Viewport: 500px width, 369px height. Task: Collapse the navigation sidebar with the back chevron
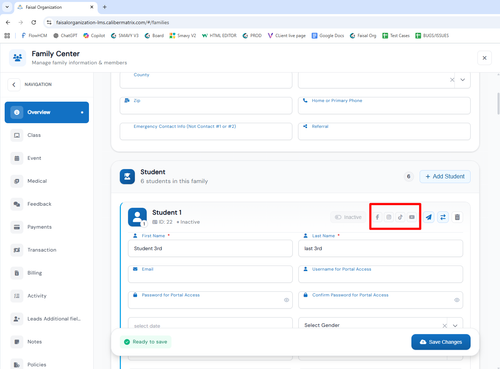pos(14,85)
